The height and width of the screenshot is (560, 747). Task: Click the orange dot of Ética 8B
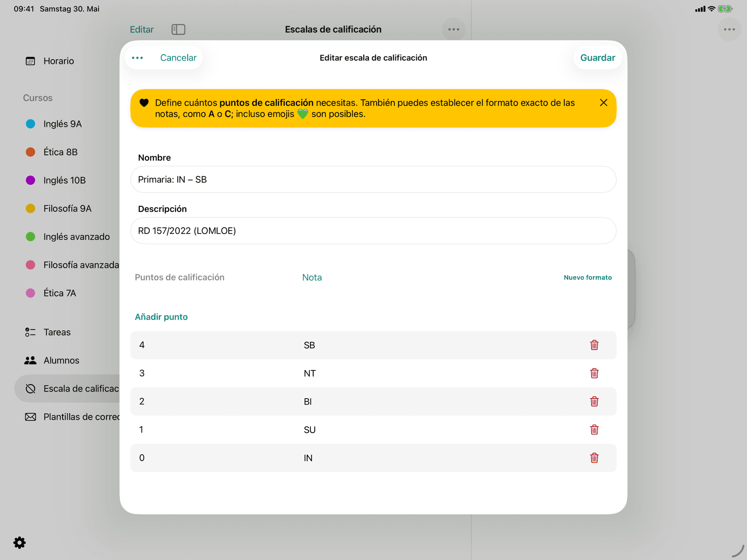click(30, 152)
